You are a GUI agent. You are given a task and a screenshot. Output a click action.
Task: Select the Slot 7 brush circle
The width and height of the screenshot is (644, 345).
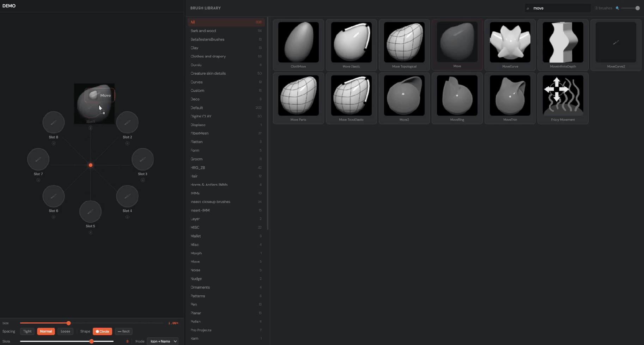pos(38,159)
